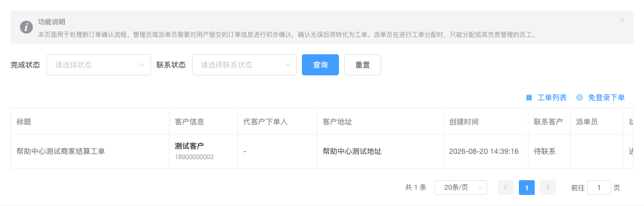Open the 完成状态 dropdown

pos(99,65)
